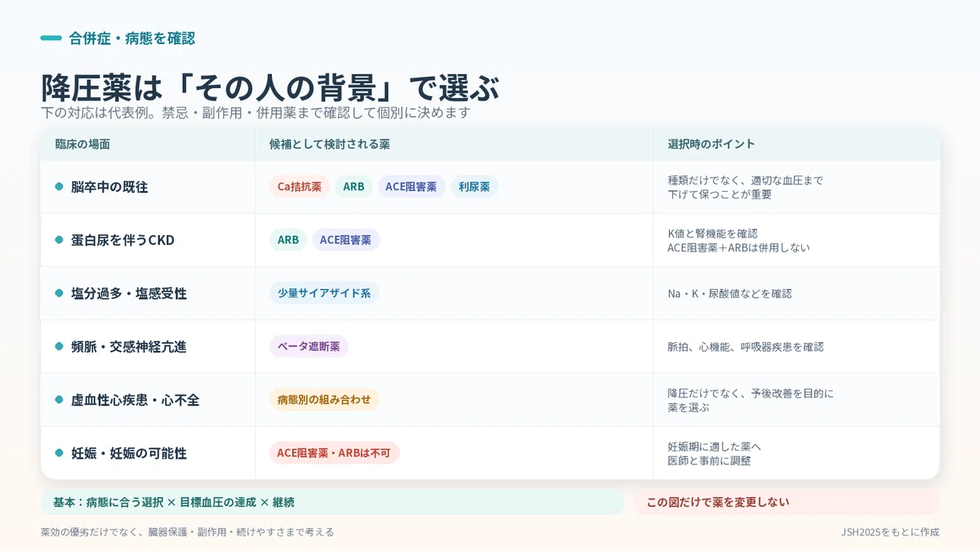Click the teal bullet dot beside 虚血性心疾患・心不全

59,400
